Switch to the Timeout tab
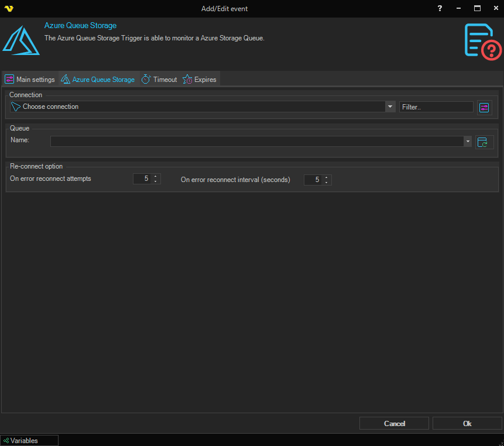 pos(159,80)
